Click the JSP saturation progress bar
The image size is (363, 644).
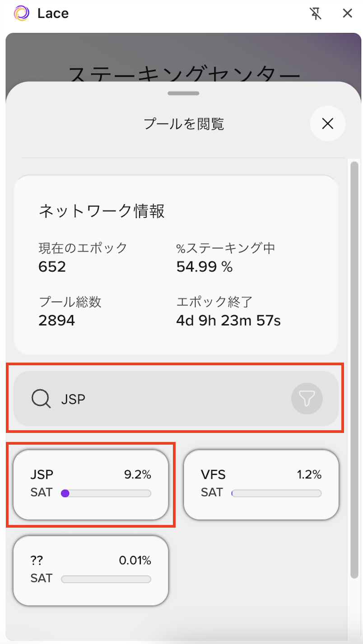106,493
